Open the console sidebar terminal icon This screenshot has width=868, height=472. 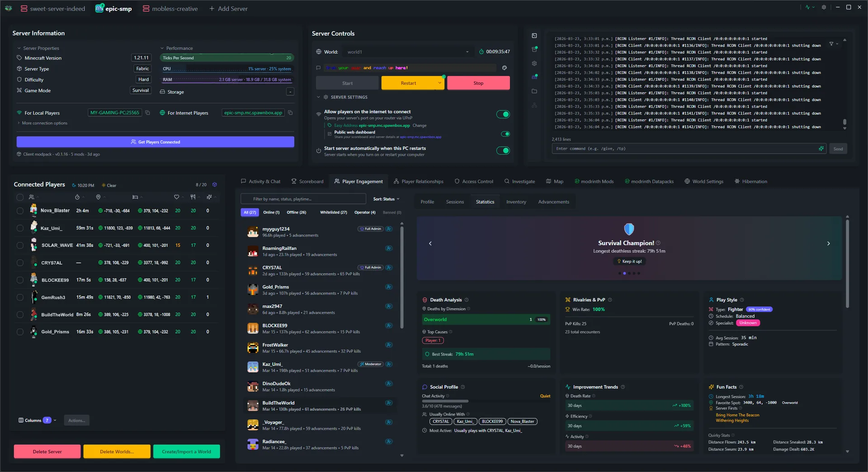(534, 36)
